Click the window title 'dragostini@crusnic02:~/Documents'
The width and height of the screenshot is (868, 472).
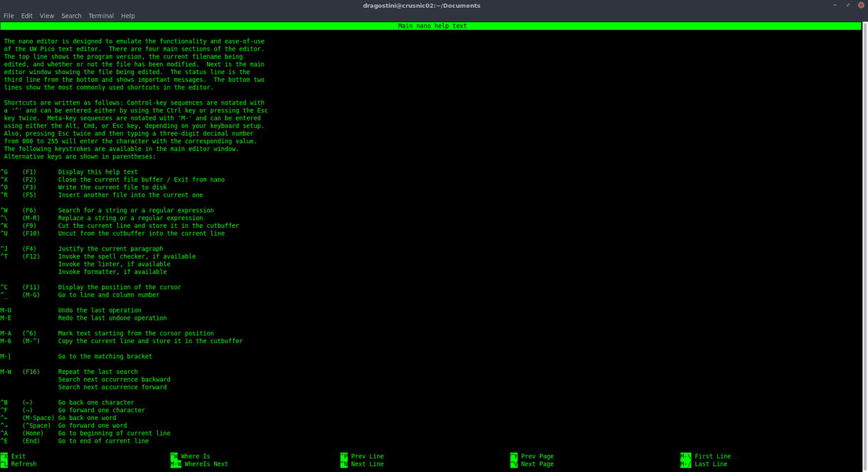421,6
